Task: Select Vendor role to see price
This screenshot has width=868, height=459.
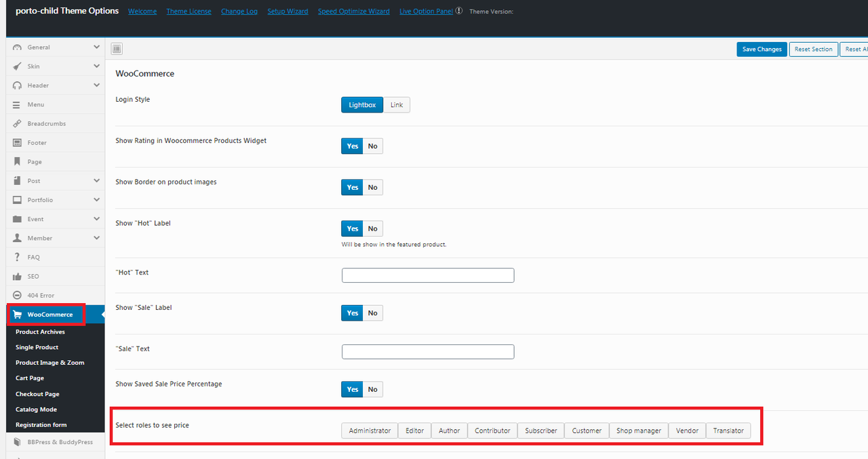Action: [687, 431]
